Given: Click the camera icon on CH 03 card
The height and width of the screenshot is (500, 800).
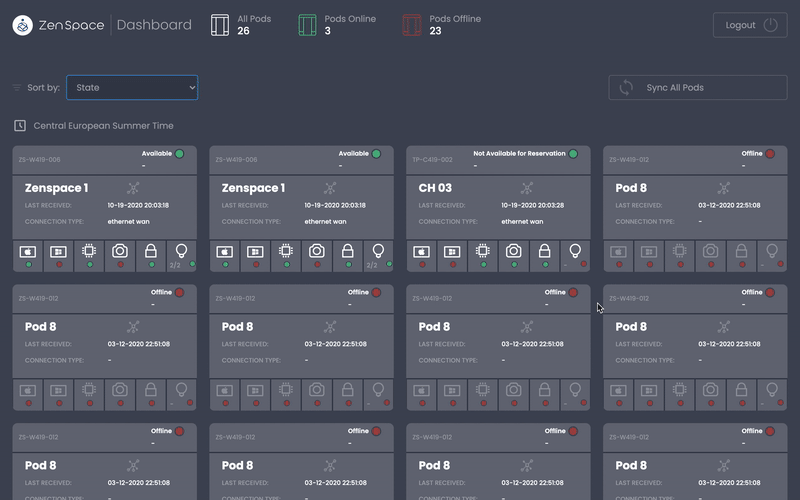Looking at the screenshot, I should coord(514,251).
